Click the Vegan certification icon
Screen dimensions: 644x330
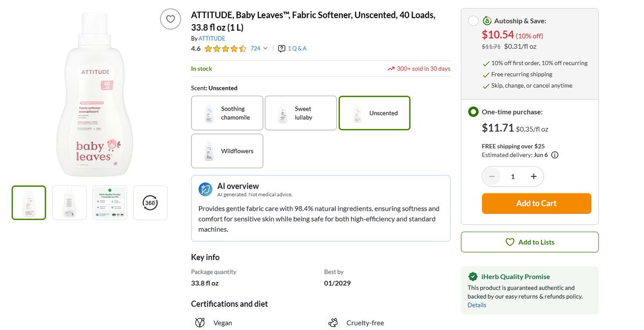200,323
